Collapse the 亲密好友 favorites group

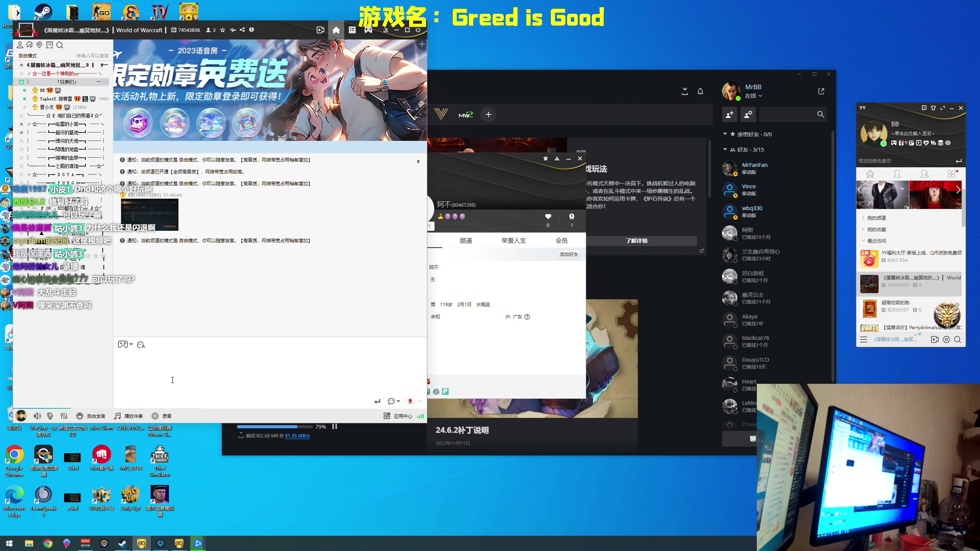click(725, 134)
